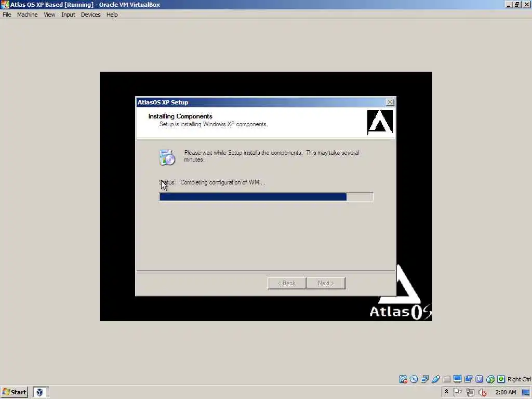
Task: Open the Input menu
Action: (68, 15)
